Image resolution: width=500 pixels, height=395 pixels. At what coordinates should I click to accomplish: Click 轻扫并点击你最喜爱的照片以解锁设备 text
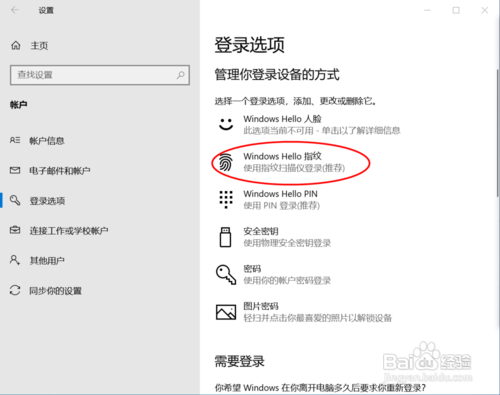(x=317, y=318)
